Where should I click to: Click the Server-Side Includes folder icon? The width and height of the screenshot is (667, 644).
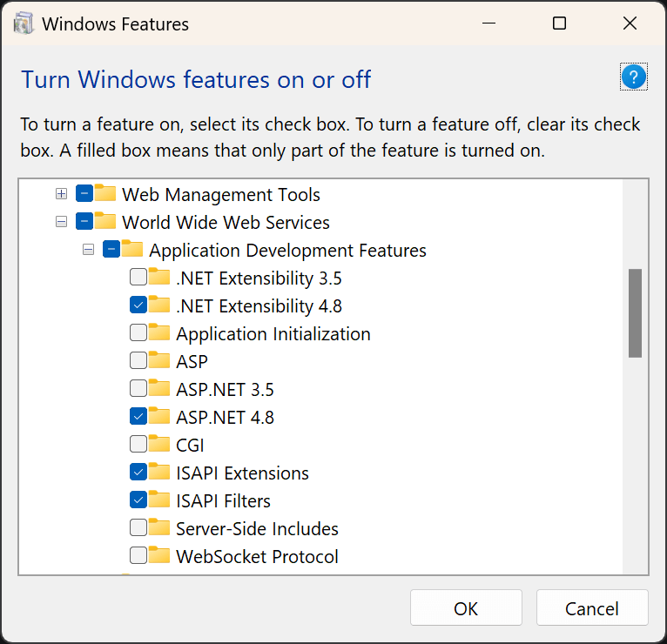(159, 527)
